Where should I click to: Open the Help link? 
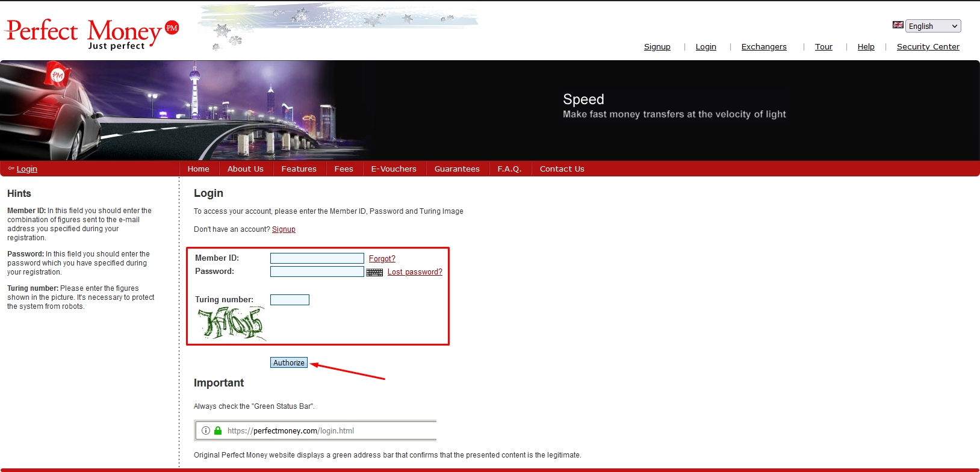866,47
